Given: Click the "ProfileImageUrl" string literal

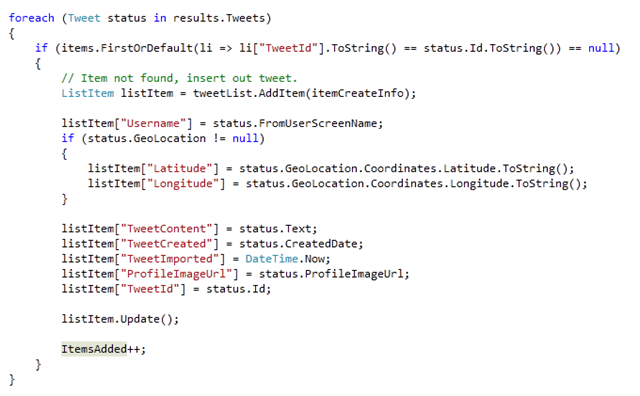Looking at the screenshot, I should point(176,274).
